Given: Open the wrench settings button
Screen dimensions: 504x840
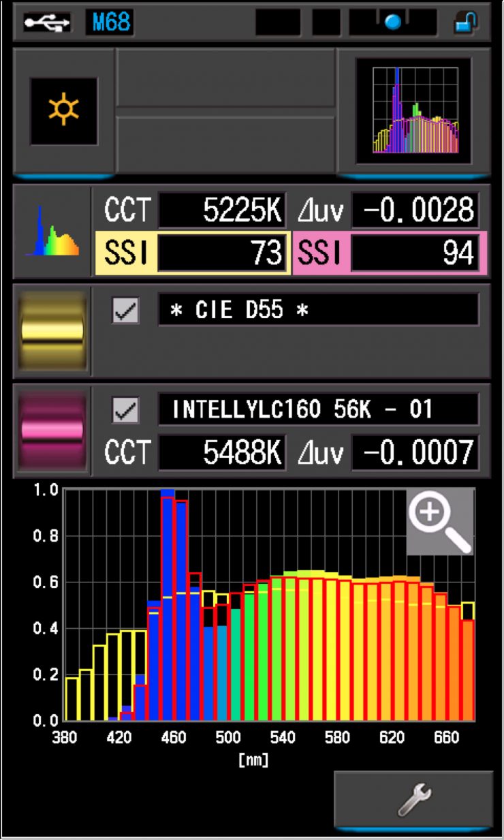Looking at the screenshot, I should [x=413, y=800].
